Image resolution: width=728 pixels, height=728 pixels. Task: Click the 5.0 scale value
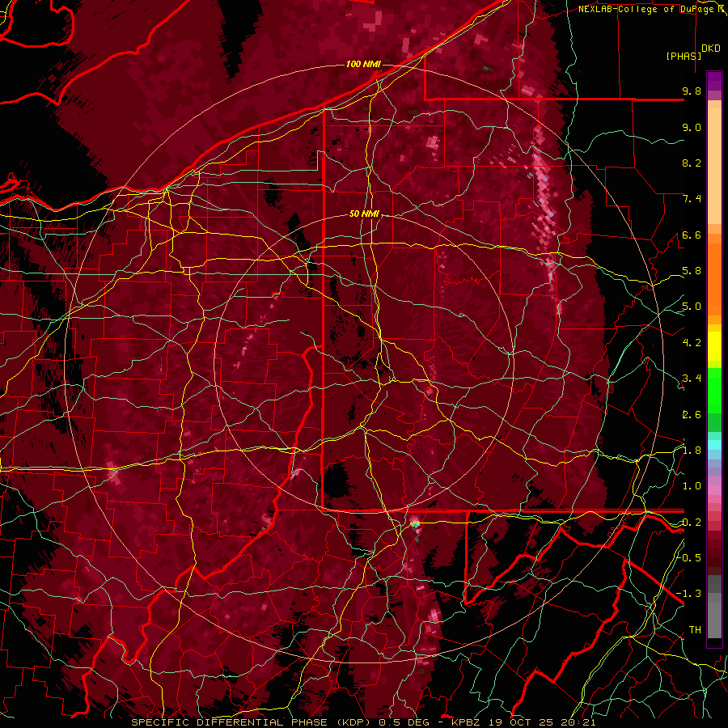(x=692, y=307)
